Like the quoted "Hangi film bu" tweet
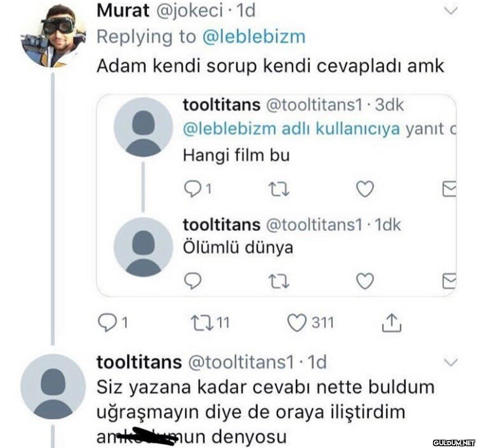 tap(365, 189)
